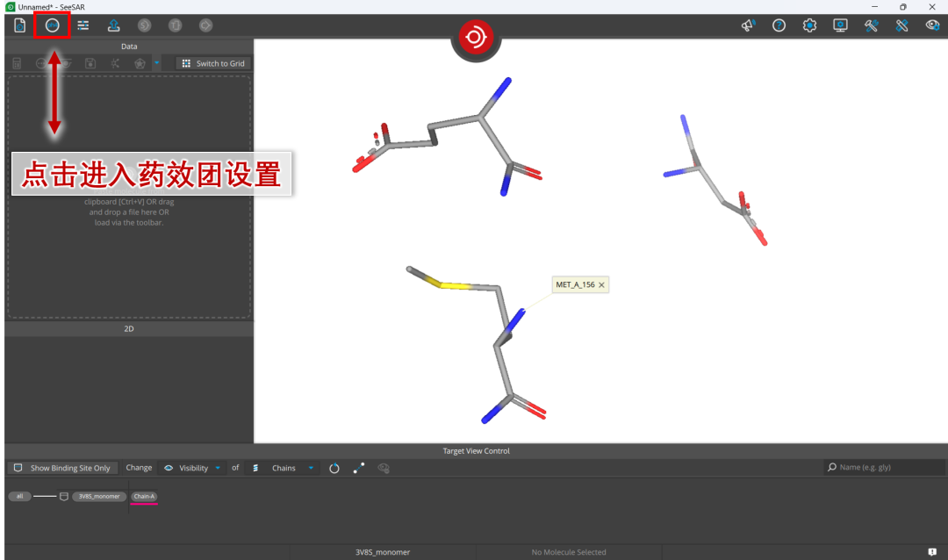Select the 3V8S_monomer pill
This screenshot has height=560, width=948.
click(99, 497)
